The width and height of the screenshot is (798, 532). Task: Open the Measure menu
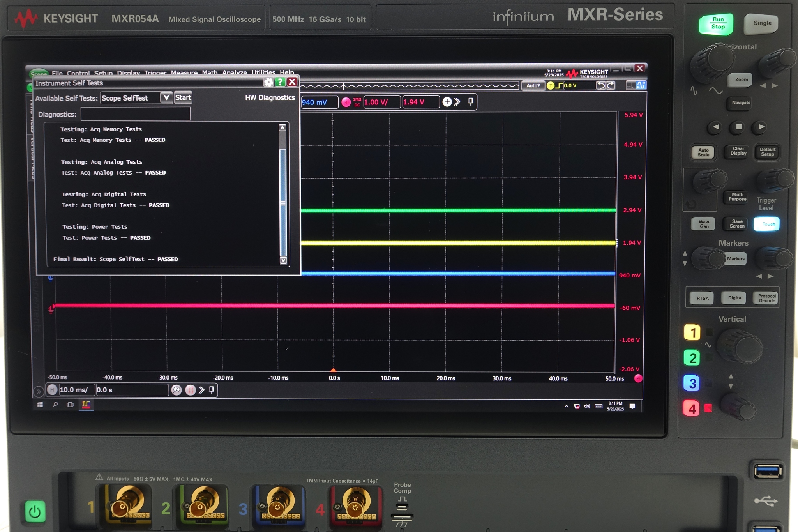pos(184,73)
